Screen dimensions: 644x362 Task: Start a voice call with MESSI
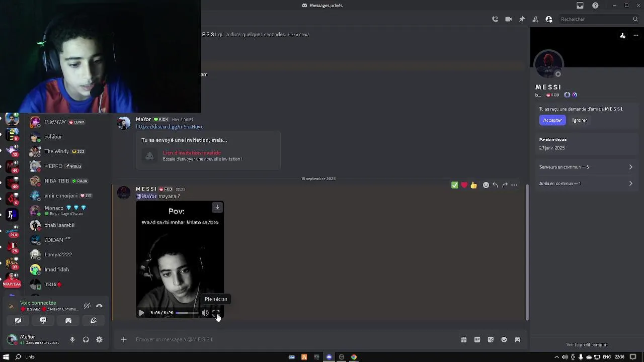(x=495, y=19)
